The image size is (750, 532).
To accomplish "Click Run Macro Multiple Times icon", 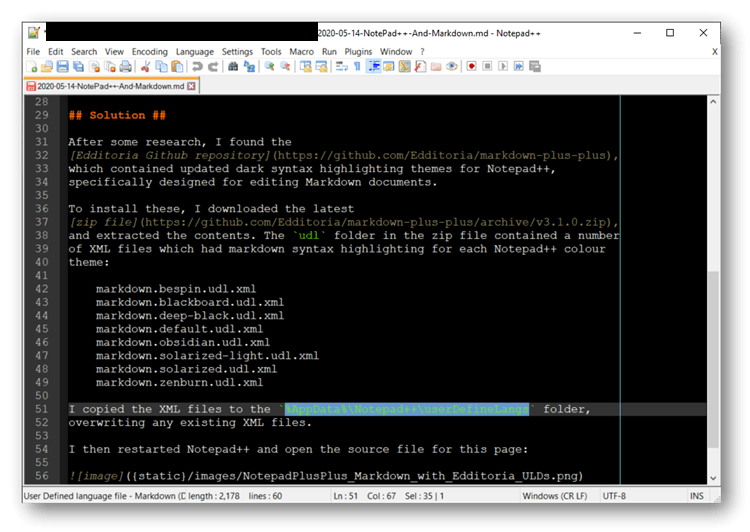I will point(519,66).
